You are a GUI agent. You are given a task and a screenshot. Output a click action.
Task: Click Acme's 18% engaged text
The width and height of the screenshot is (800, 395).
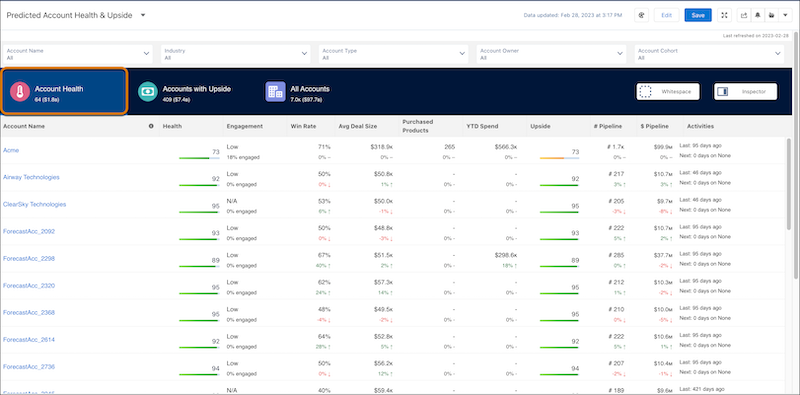pos(243,157)
